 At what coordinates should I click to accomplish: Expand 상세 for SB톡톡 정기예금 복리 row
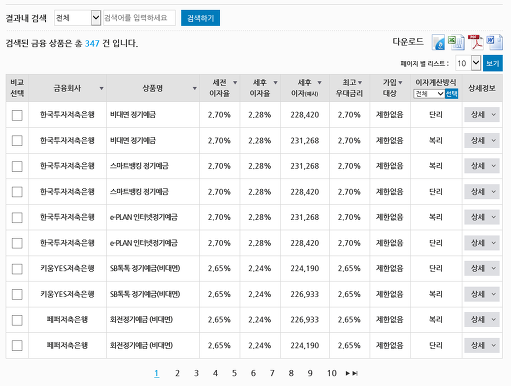pyautogui.click(x=482, y=294)
